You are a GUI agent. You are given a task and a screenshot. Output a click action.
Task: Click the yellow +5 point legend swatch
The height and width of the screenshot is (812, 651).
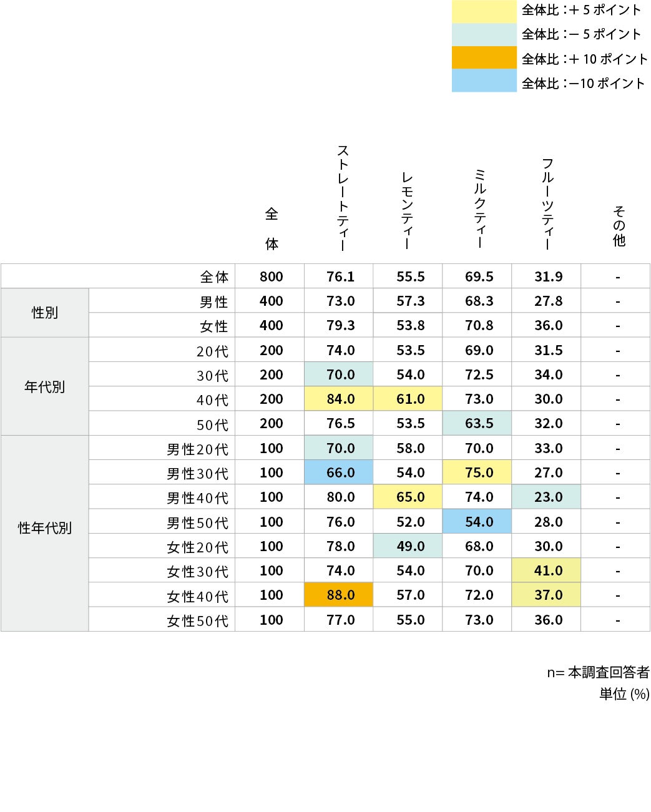tap(484, 11)
